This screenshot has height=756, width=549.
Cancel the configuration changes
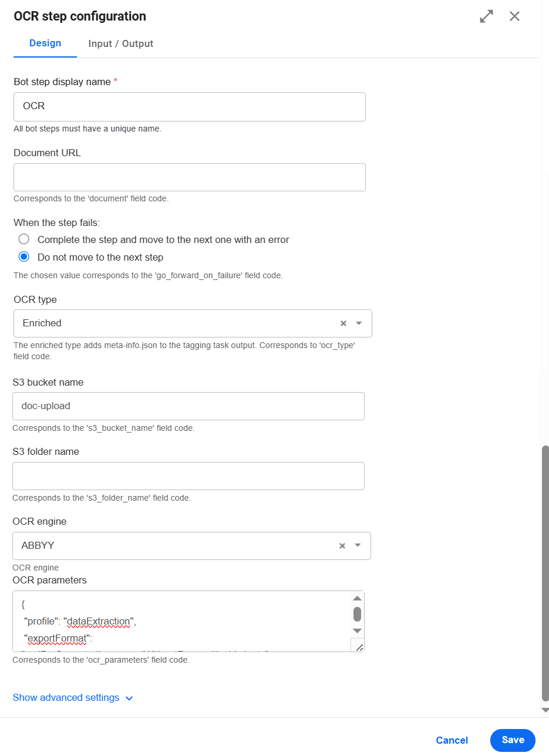[x=452, y=740]
